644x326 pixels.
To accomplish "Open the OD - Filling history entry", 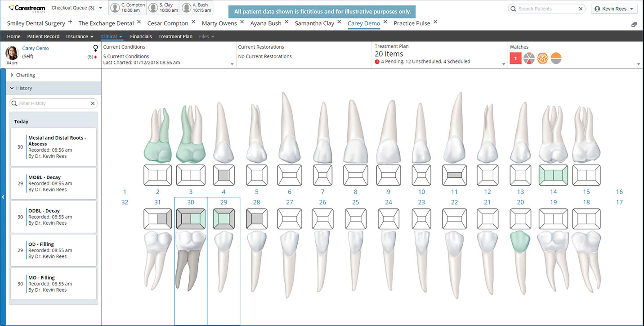I will (x=54, y=250).
